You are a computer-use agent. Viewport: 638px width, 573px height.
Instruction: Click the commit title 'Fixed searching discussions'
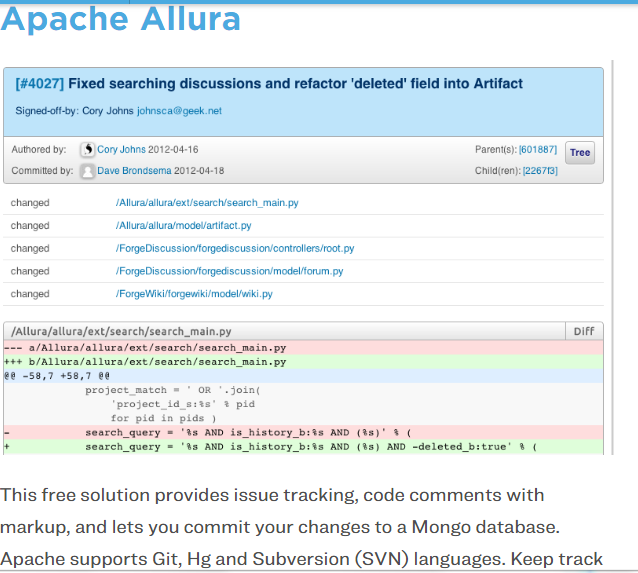click(295, 83)
